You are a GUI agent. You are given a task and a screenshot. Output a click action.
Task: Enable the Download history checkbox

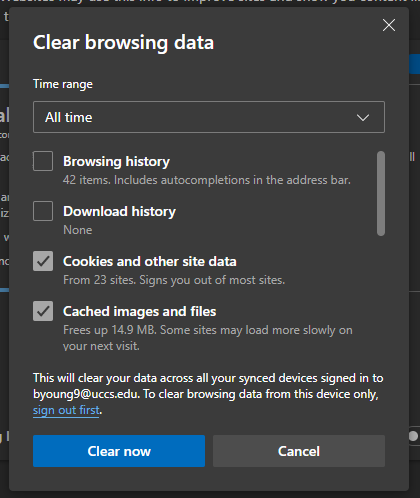click(x=43, y=211)
